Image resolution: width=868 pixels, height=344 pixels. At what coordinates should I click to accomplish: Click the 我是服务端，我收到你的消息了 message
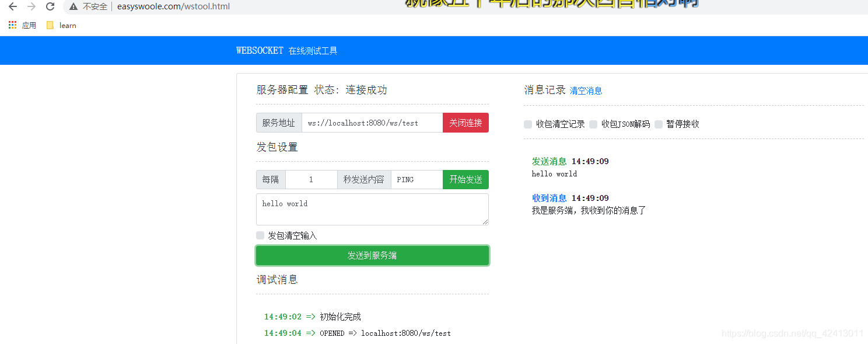point(589,210)
